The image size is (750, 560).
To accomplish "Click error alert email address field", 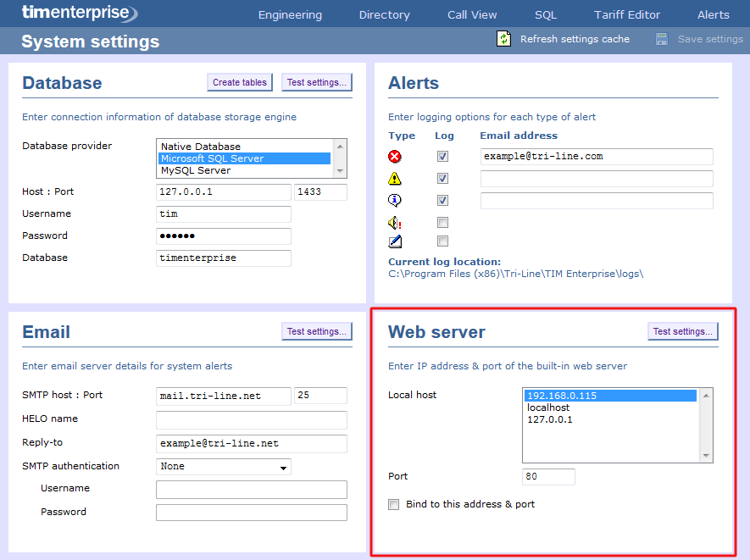I will point(597,157).
